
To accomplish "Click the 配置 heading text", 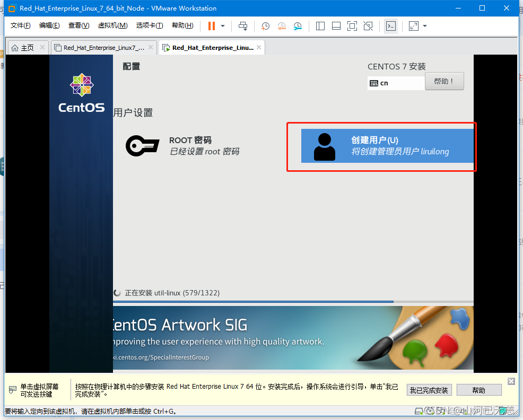I will (131, 66).
